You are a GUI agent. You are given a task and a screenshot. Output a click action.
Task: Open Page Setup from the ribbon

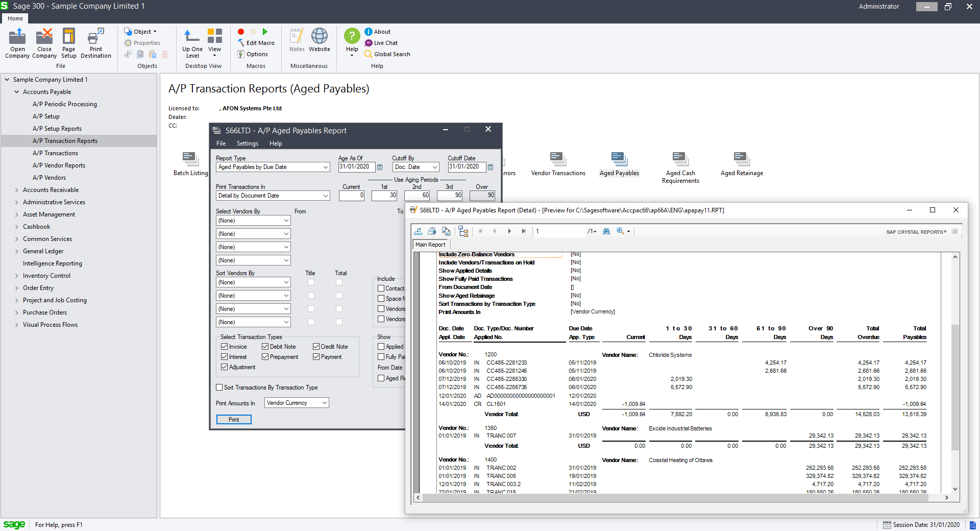pos(68,43)
